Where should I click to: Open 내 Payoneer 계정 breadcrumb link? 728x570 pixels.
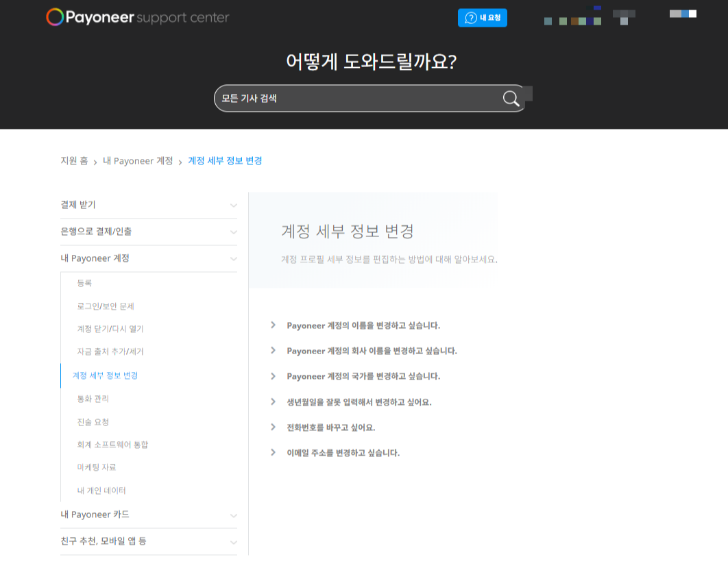click(x=137, y=160)
